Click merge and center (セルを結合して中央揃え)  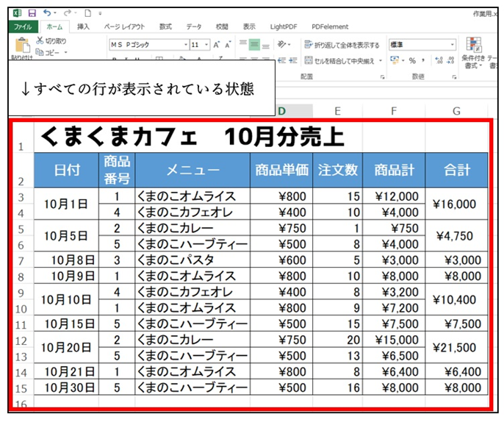(x=343, y=61)
